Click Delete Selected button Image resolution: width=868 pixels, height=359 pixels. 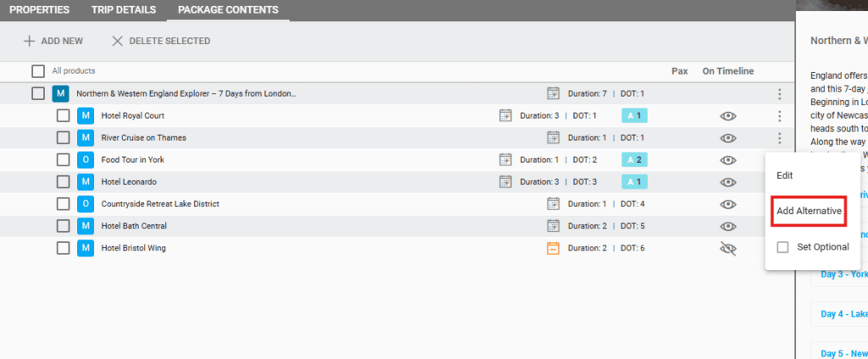(161, 41)
